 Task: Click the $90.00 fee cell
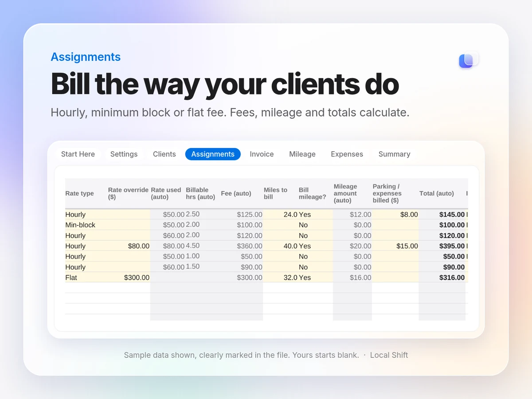point(241,267)
